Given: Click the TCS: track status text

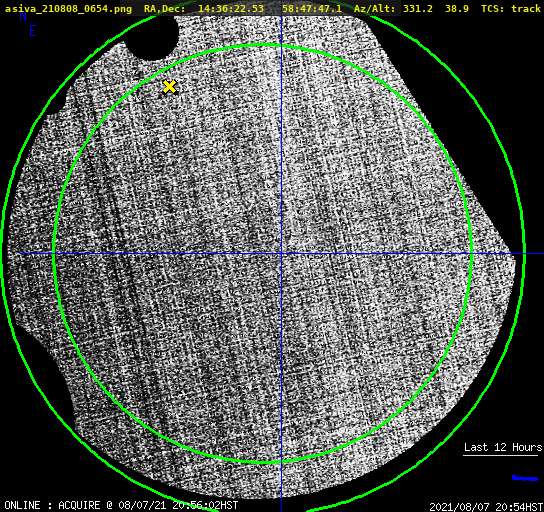Looking at the screenshot, I should [x=511, y=8].
